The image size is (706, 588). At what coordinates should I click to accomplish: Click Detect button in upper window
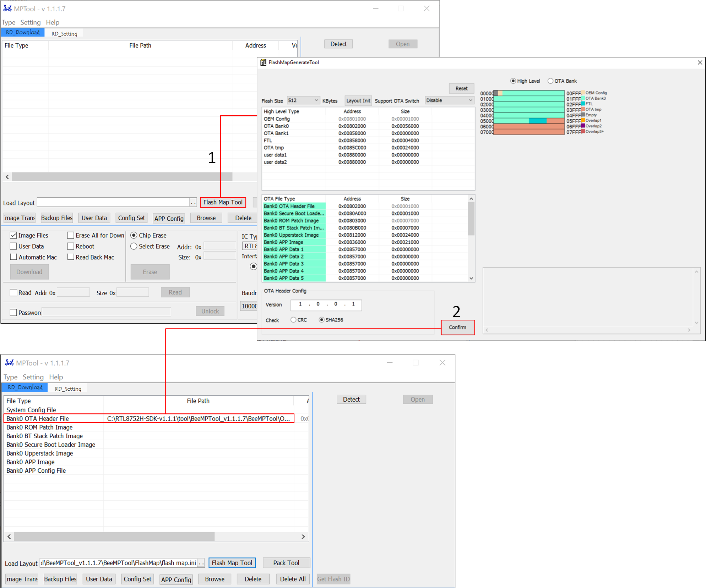pyautogui.click(x=338, y=44)
